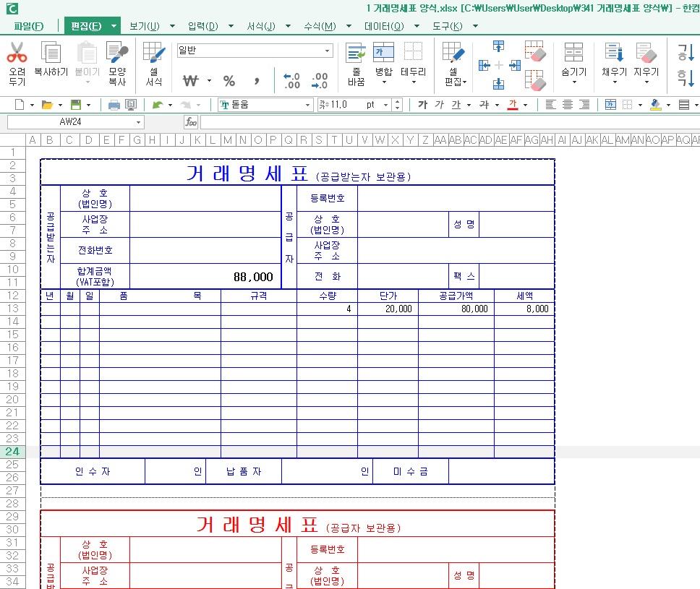This screenshot has width=700, height=589.
Task: Open Print Preview icon
Action: [x=131, y=105]
